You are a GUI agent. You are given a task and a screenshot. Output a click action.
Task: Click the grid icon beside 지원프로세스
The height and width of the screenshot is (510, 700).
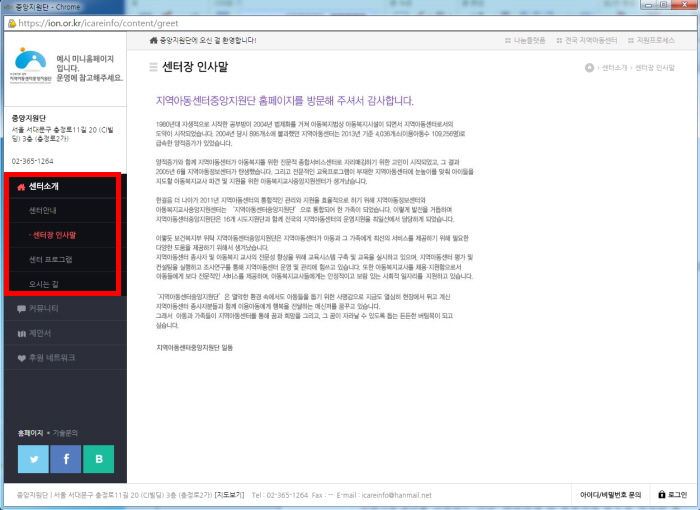click(631, 41)
